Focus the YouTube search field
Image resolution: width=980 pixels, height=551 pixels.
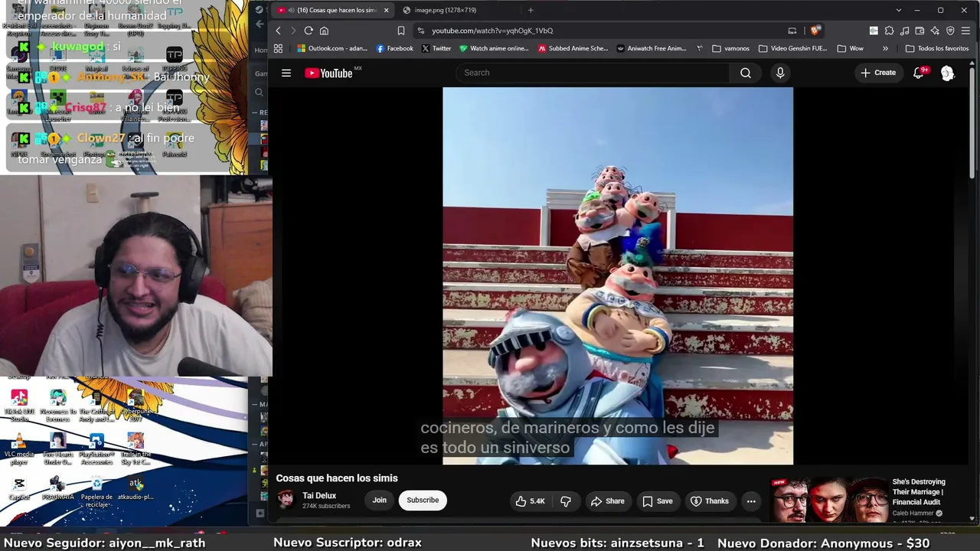594,73
